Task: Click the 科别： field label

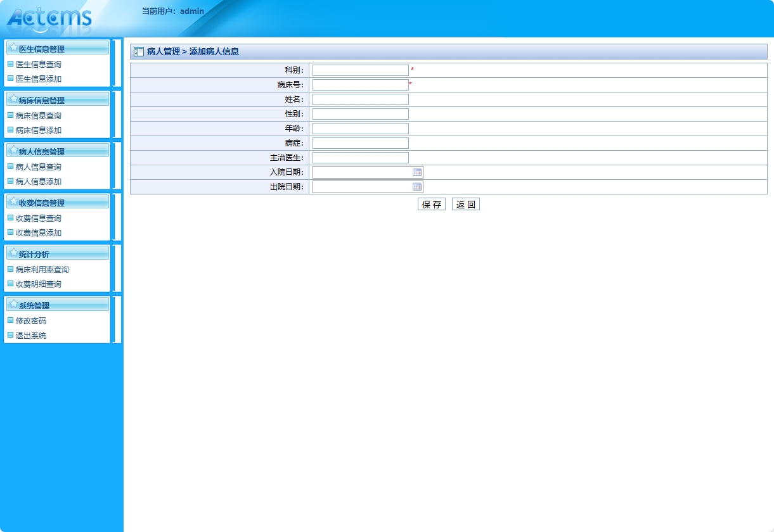Action: coord(295,70)
